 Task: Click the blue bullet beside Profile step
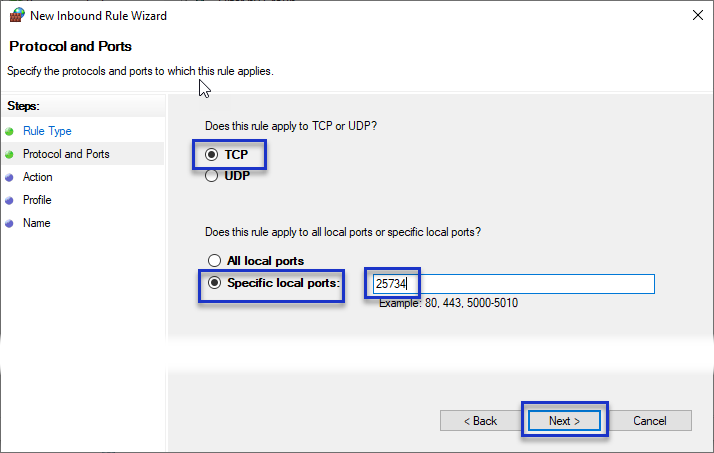point(9,200)
